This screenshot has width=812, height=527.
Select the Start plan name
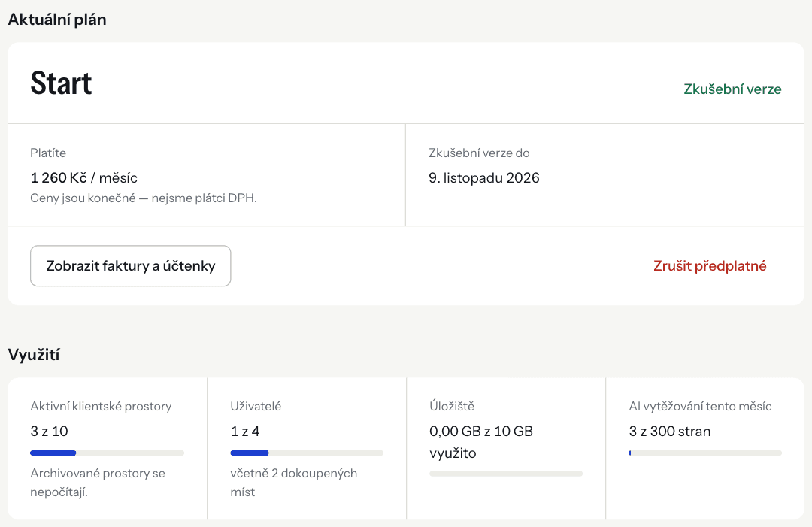click(x=61, y=83)
